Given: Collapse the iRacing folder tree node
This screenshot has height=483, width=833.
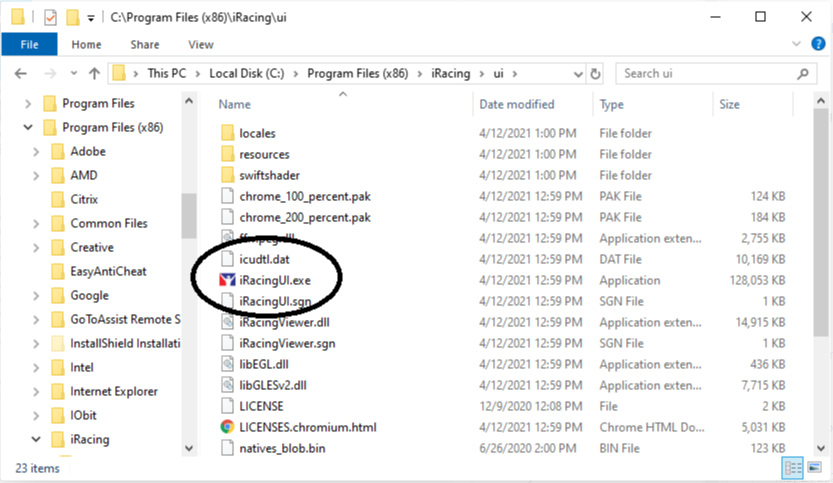Looking at the screenshot, I should click(x=36, y=439).
